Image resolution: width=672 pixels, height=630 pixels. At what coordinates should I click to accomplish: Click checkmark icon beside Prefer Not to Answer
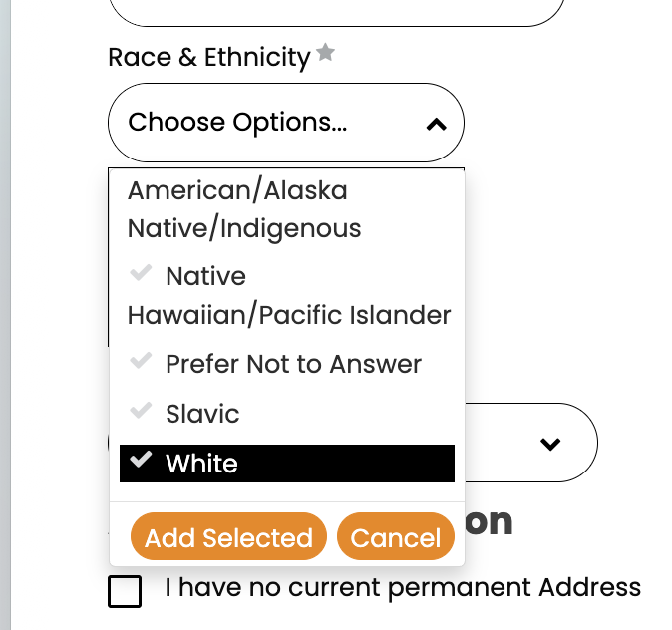(142, 363)
